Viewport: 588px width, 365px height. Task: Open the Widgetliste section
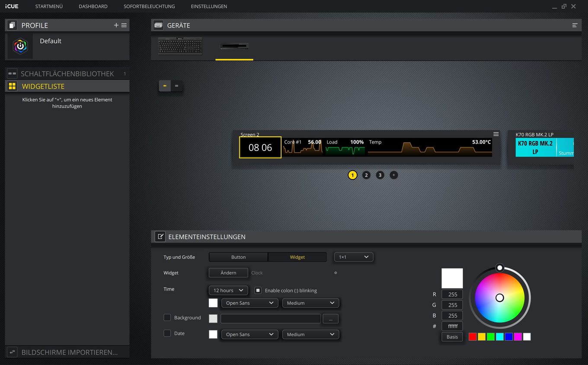click(67, 86)
